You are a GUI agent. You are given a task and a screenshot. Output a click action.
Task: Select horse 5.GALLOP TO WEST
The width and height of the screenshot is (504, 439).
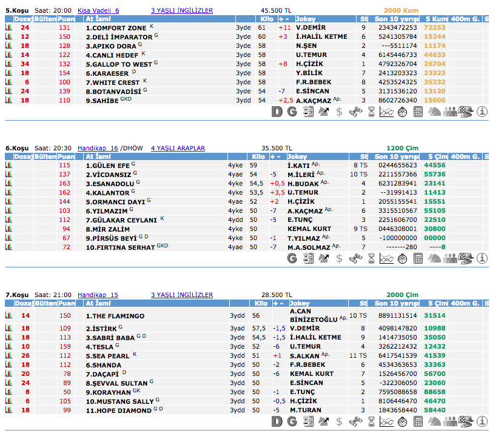[x=119, y=64]
